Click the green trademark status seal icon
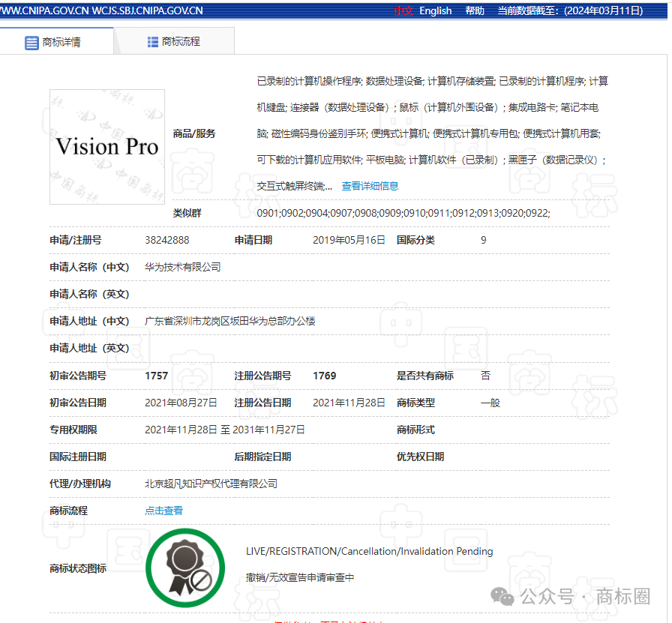672x623 pixels. click(x=184, y=568)
